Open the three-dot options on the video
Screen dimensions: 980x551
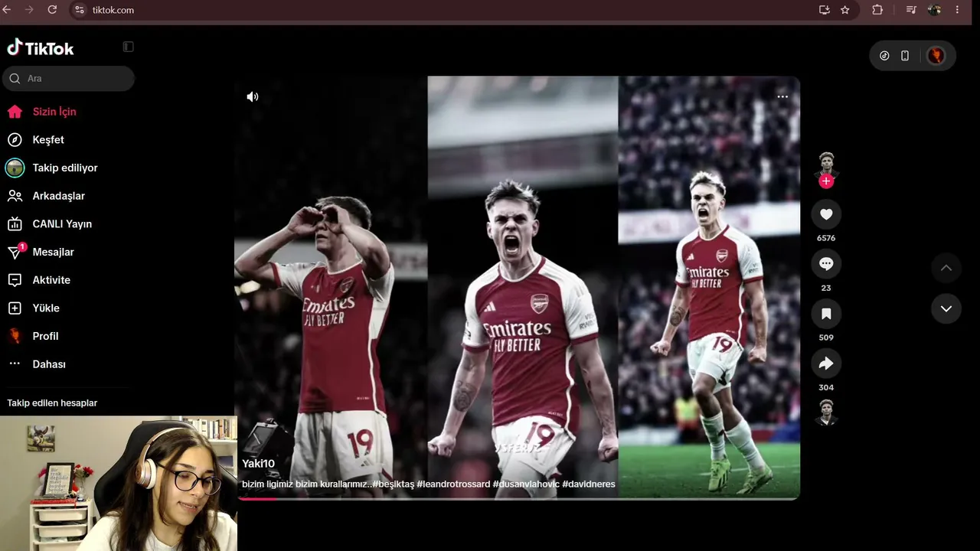coord(782,96)
